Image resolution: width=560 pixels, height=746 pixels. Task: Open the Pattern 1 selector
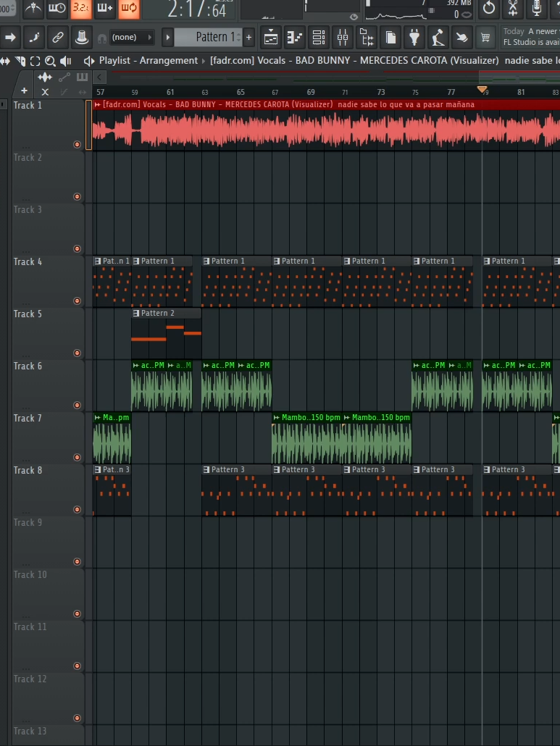[209, 37]
